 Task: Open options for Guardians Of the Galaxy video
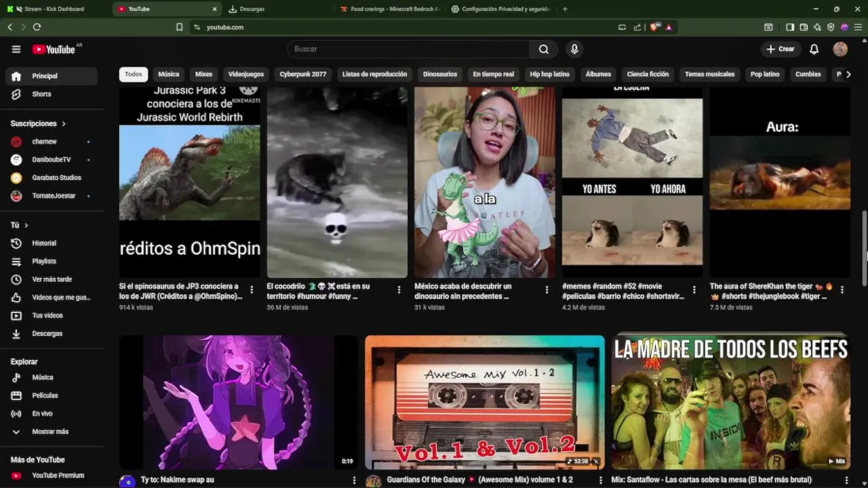coord(600,481)
